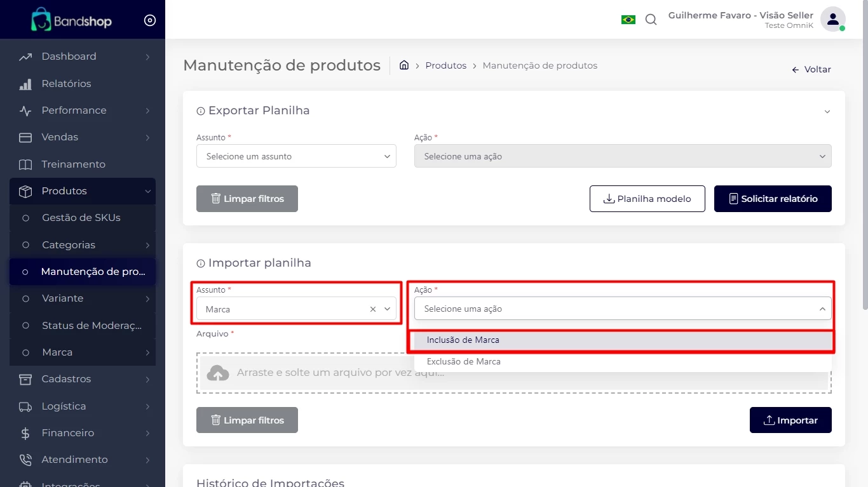The image size is (868, 487).
Task: Click the Importar button
Action: tap(790, 420)
